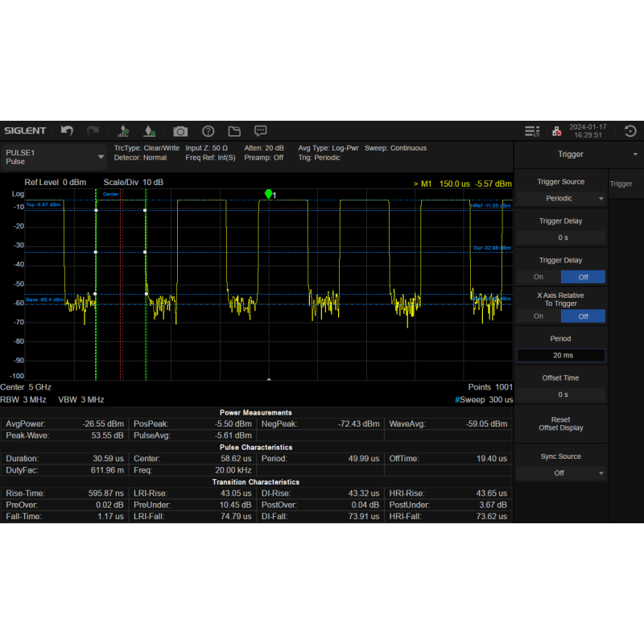
Task: Open the help question mark icon
Action: coord(208,131)
